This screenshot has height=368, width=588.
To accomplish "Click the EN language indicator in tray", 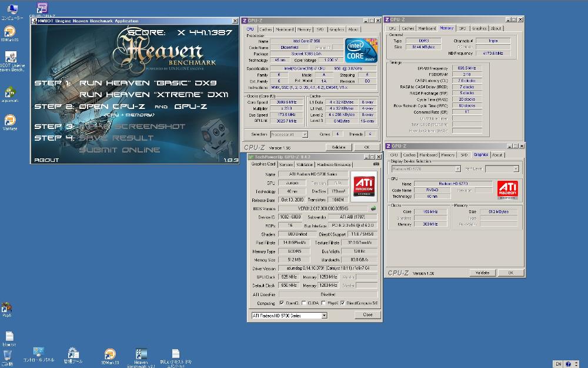I will click(x=559, y=364).
